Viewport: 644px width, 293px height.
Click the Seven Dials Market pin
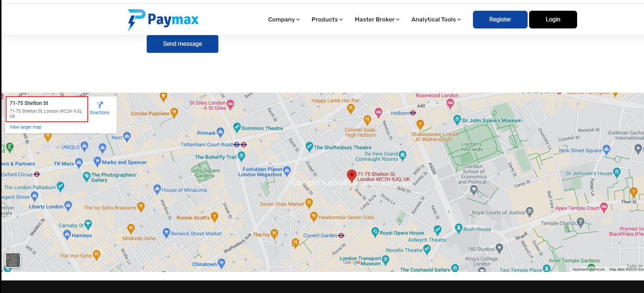309,203
